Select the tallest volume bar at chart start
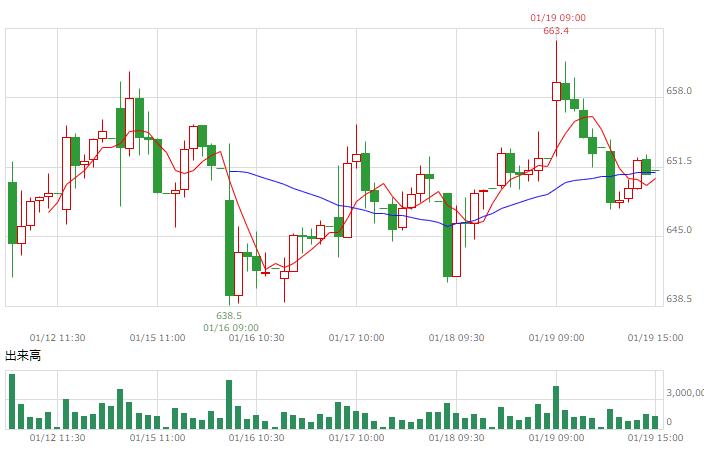Image resolution: width=704 pixels, height=454 pixels. coord(12,401)
